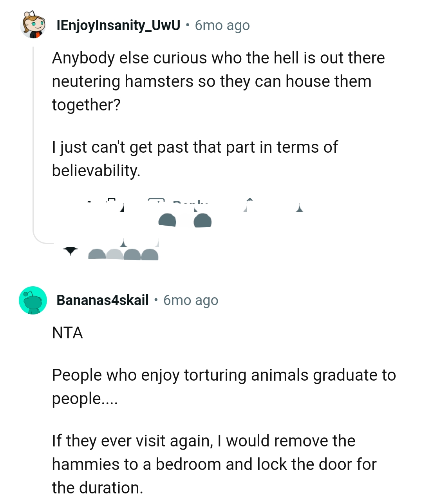Screen dimensions: 423x504
Task: Click the "I just can't get past" paragraph
Action: 195,159
